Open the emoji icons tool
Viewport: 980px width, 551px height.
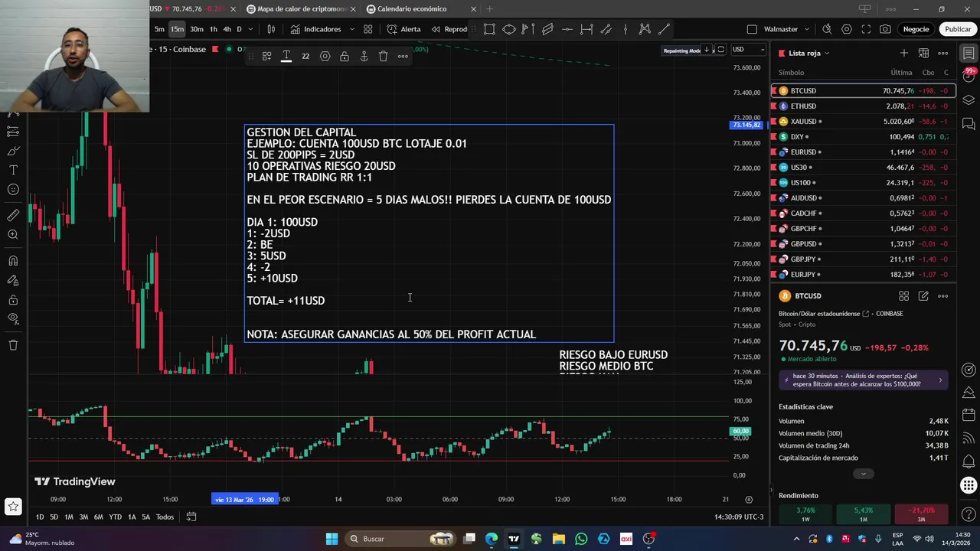point(13,189)
